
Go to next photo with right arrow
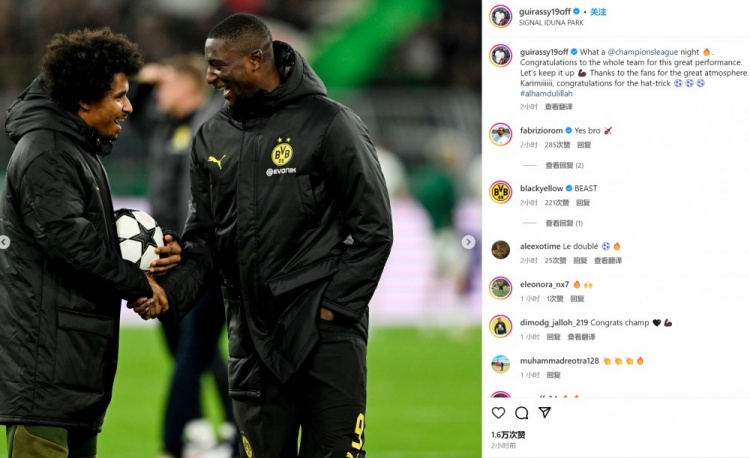click(468, 242)
